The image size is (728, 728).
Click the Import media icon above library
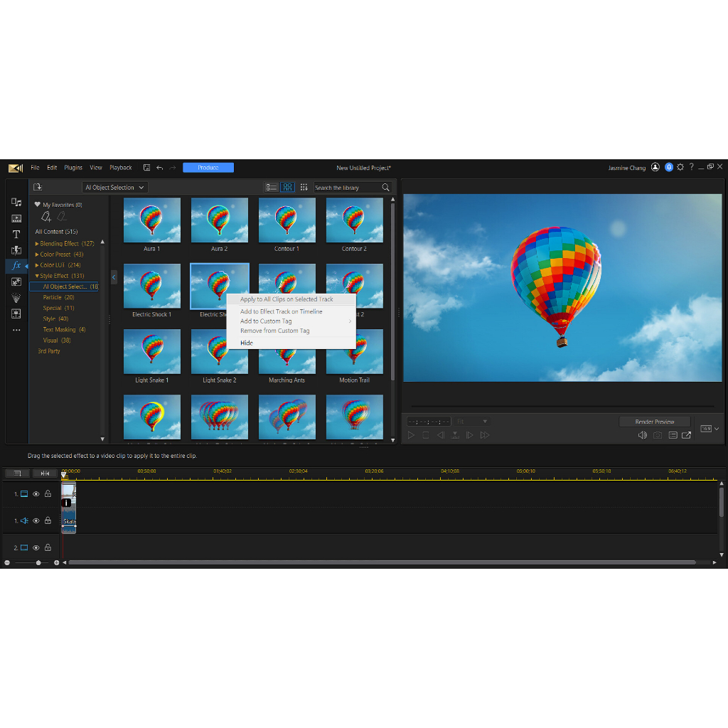38,187
